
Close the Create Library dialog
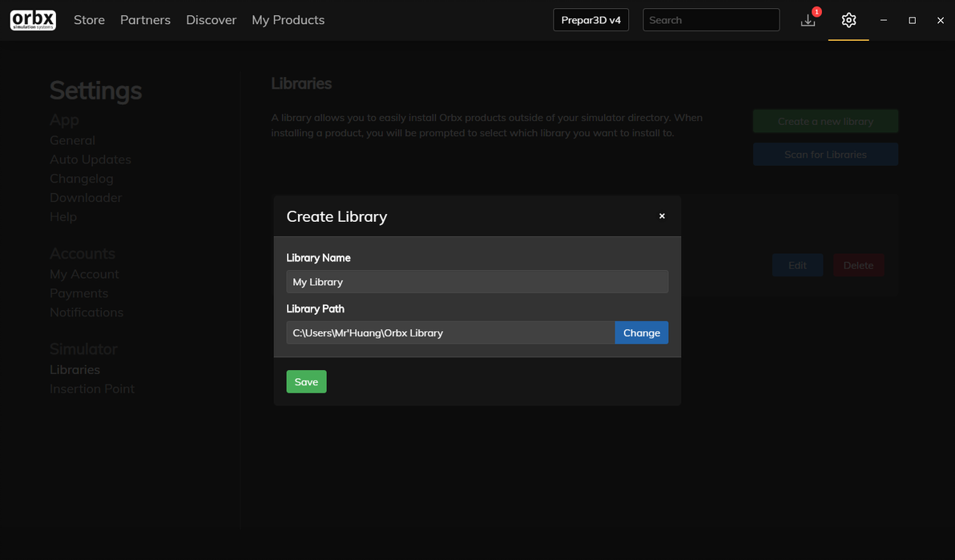(662, 216)
